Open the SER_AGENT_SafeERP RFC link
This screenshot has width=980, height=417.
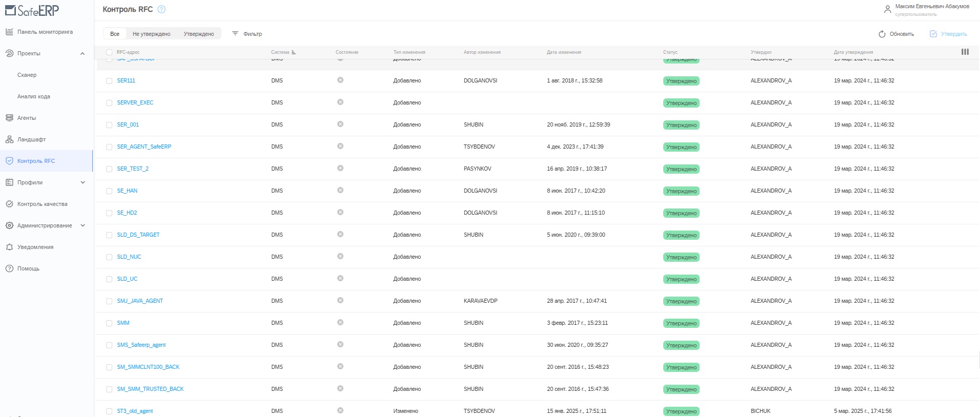144,147
